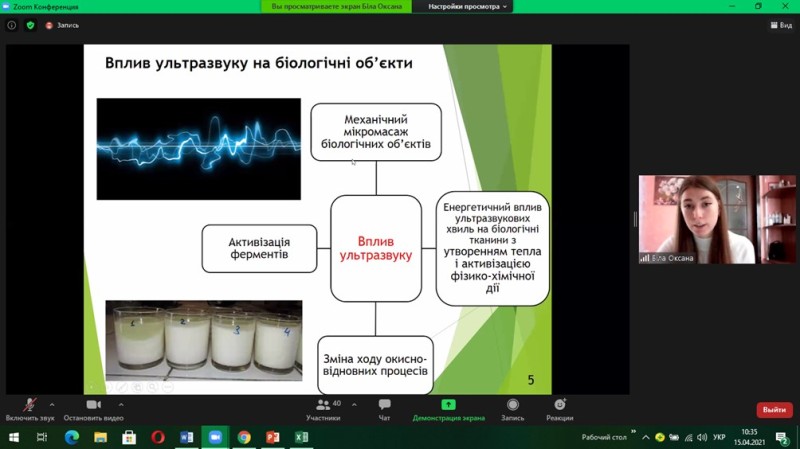800x449 pixels.
Task: Click the Активізація ферментів box
Action: pyautogui.click(x=259, y=248)
